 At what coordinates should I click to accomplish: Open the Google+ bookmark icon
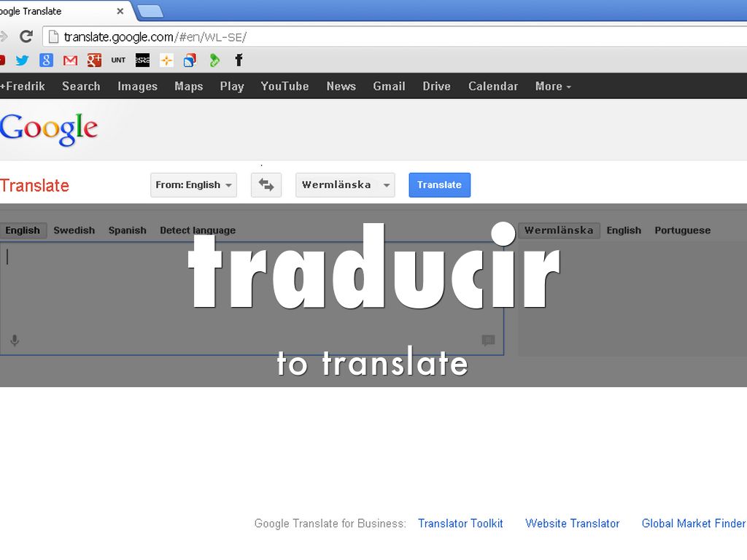[x=94, y=61]
